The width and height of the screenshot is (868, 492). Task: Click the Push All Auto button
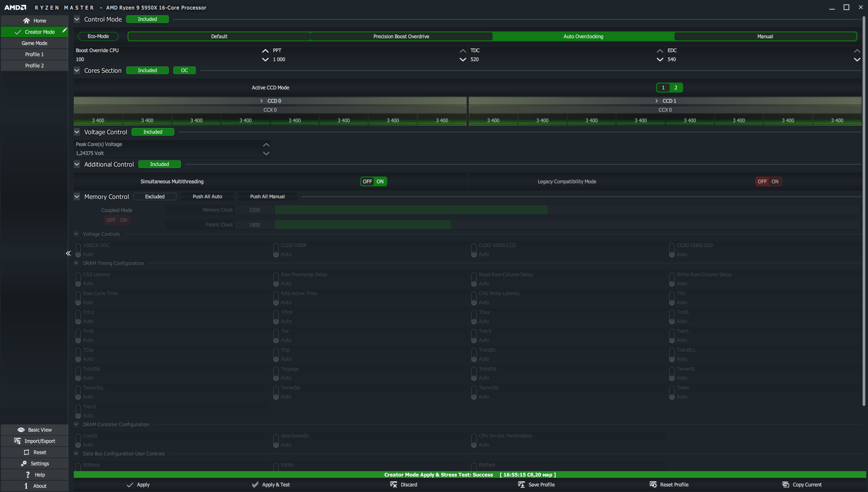(x=207, y=197)
